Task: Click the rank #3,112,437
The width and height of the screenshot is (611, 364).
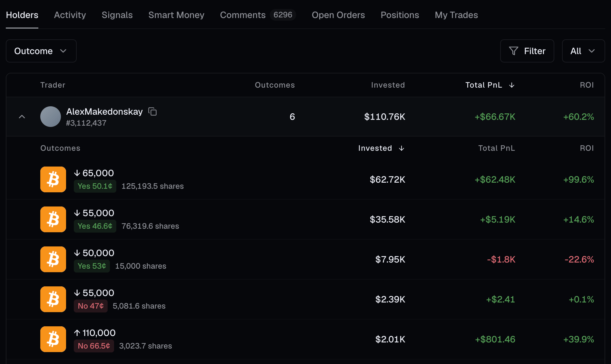Action: tap(86, 123)
